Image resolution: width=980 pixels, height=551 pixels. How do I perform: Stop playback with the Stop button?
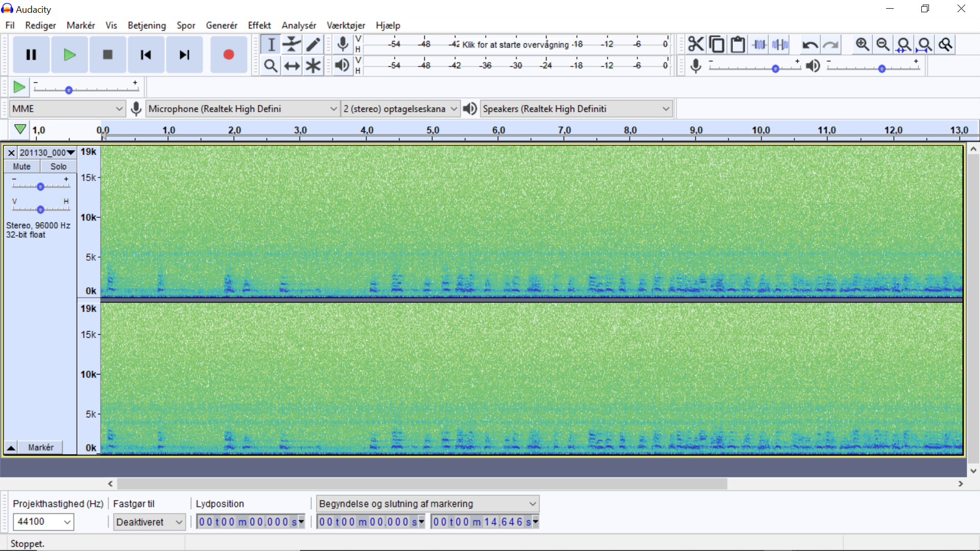coord(108,55)
